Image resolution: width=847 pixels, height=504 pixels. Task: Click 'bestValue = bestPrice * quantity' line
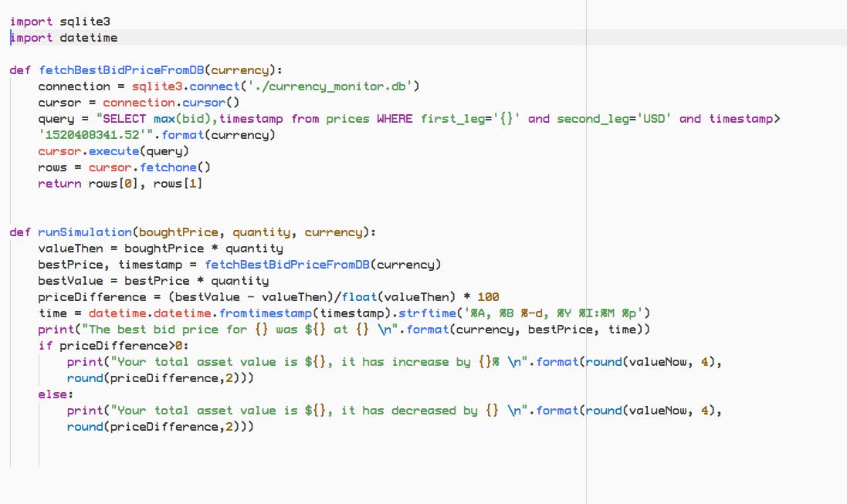[153, 280]
